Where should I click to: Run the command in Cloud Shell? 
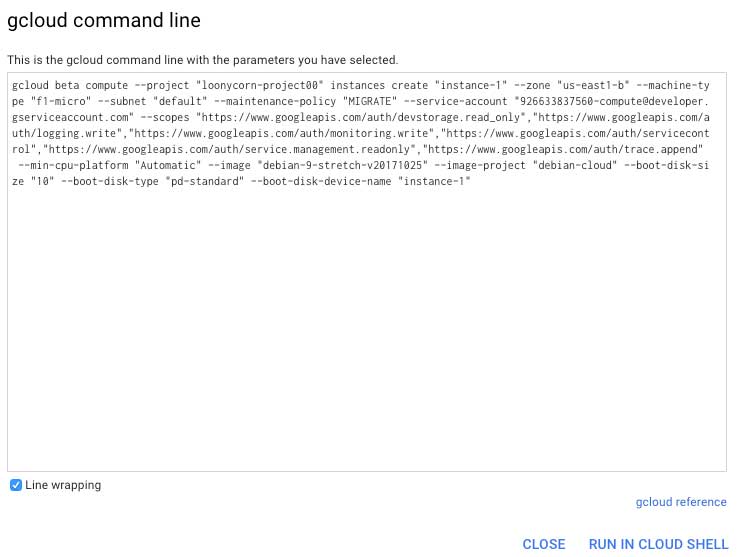658,544
